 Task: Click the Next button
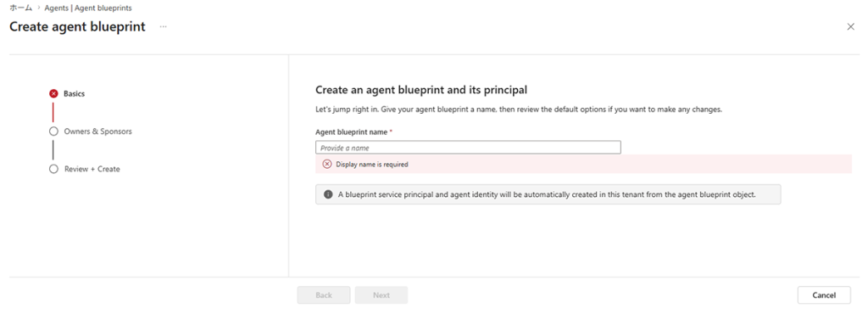pos(381,295)
